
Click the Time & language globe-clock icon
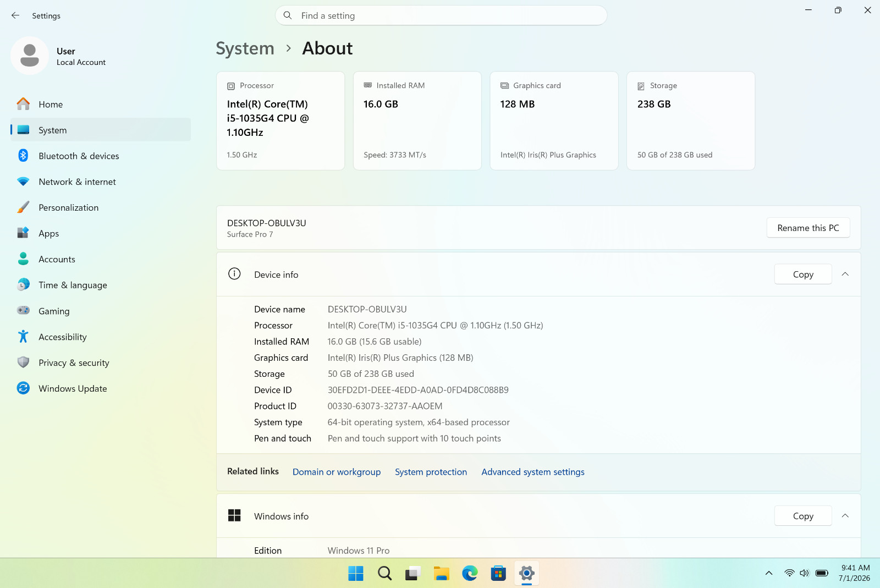coord(23,285)
